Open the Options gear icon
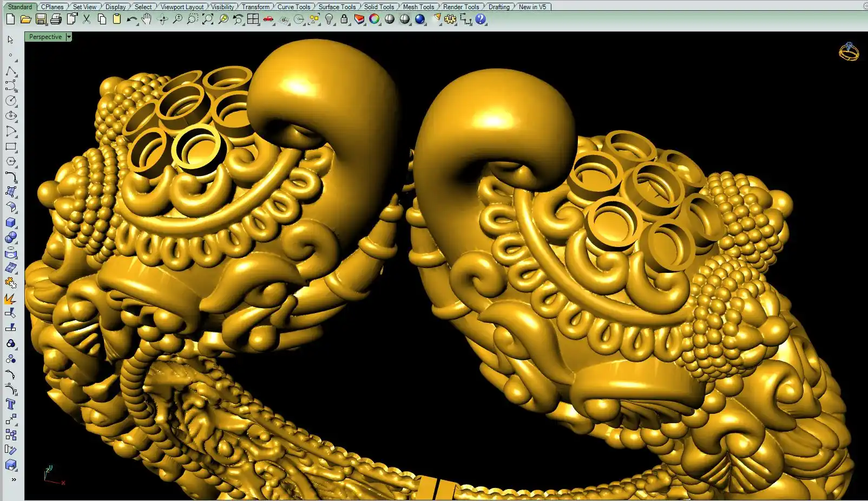This screenshot has width=868, height=501. 450,19
